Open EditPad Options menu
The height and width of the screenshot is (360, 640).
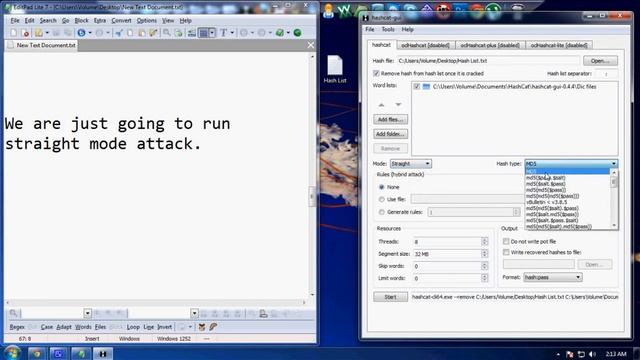(147, 20)
